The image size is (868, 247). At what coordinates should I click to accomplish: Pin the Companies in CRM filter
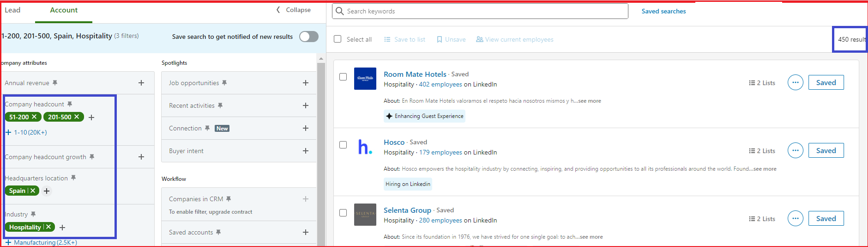coord(229,199)
